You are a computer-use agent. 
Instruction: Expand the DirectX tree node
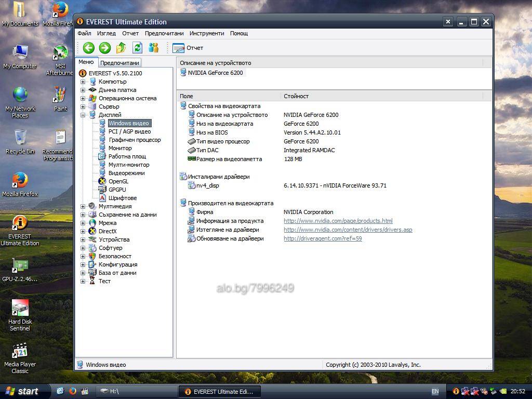click(83, 231)
